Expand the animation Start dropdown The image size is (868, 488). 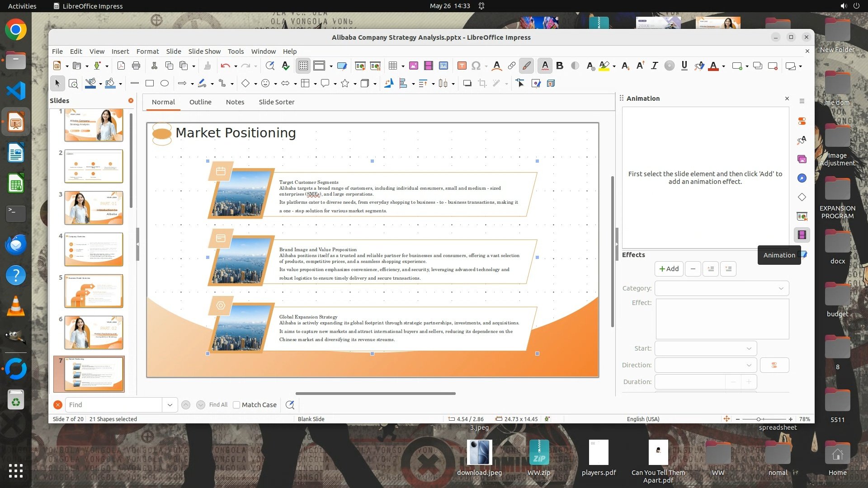click(705, 348)
